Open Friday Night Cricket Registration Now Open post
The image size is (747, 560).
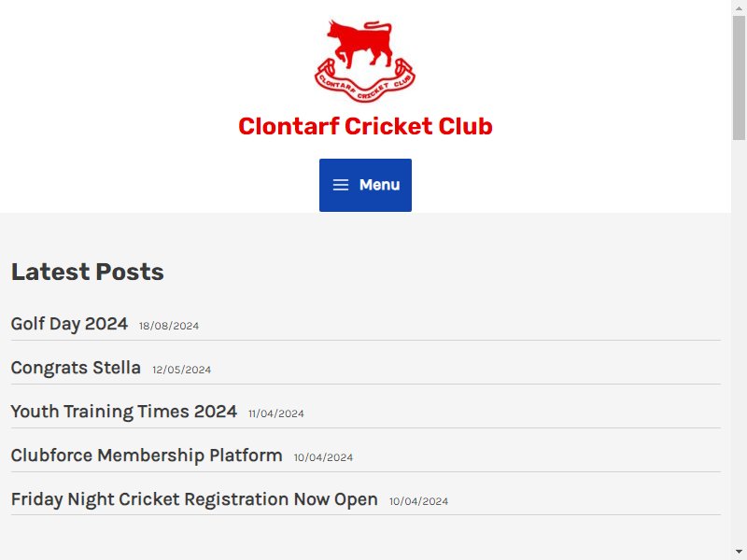(x=194, y=499)
